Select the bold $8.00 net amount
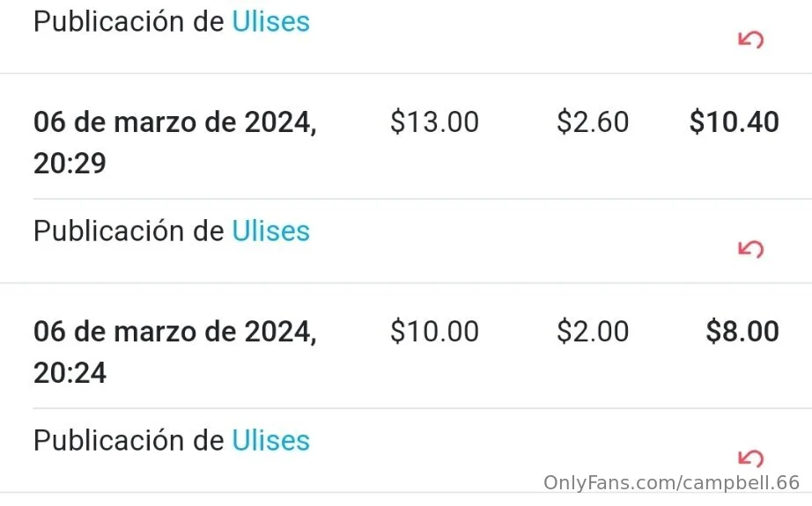Viewport: 812px width, 506px height. (742, 332)
